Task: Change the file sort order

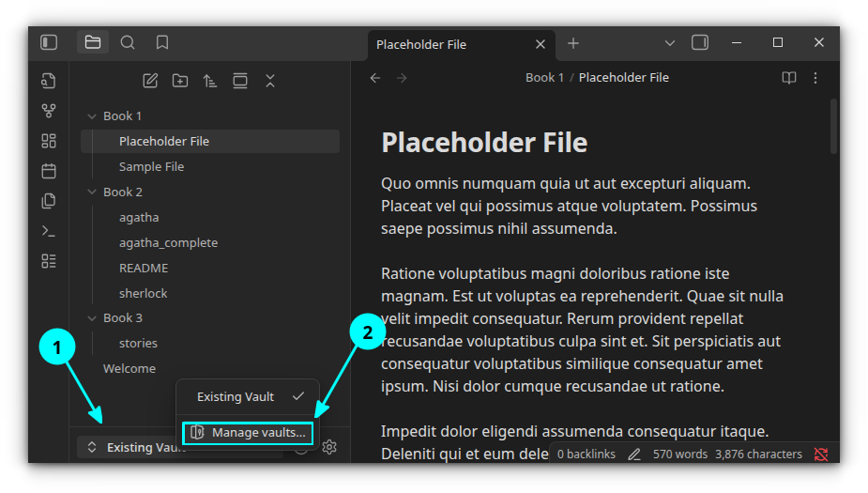Action: pos(210,81)
